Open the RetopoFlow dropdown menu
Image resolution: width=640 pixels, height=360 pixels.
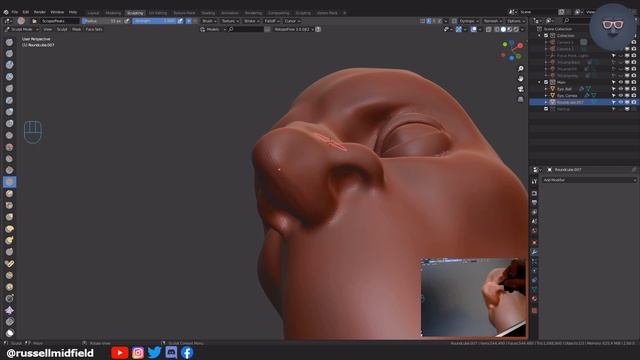[x=294, y=29]
